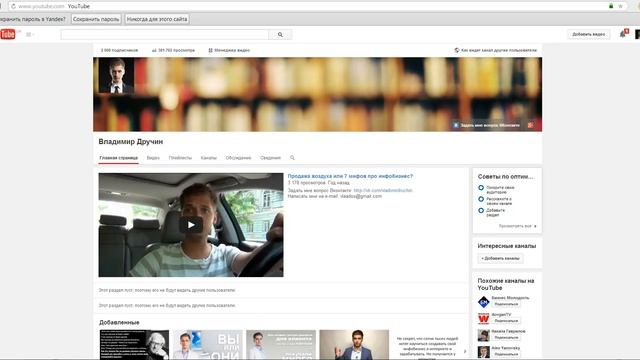Open the notifications bell icon
Image resolution: width=640 pixels, height=360 pixels.
pyautogui.click(x=623, y=34)
